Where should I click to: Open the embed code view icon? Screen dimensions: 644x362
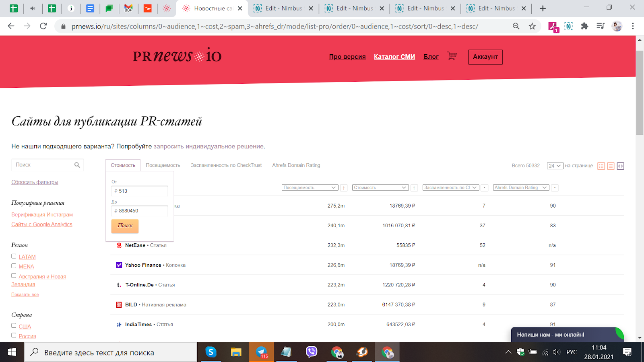point(621,166)
